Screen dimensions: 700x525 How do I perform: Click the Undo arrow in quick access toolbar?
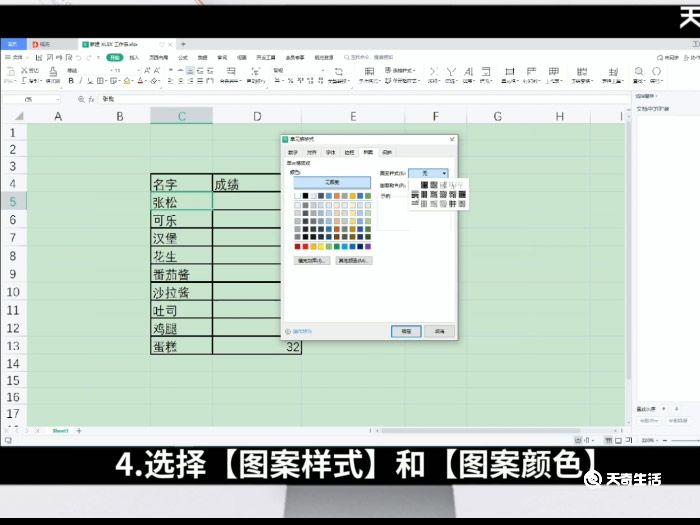(x=78, y=58)
